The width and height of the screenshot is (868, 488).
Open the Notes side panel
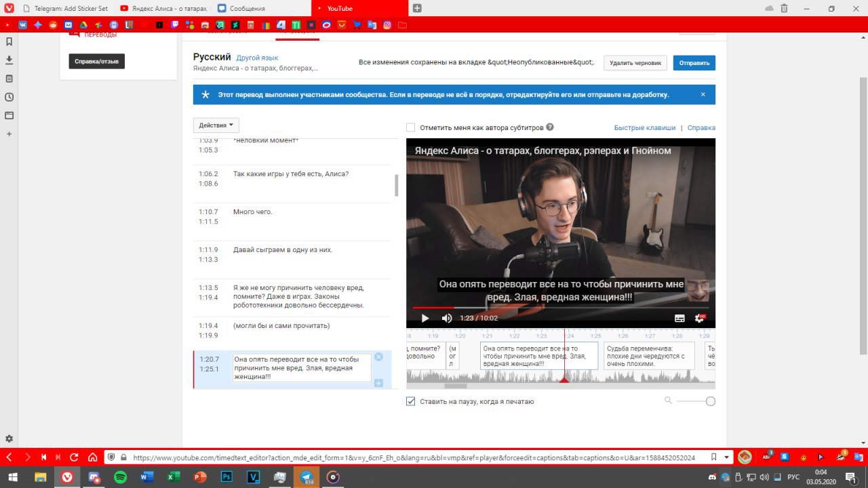click(9, 79)
